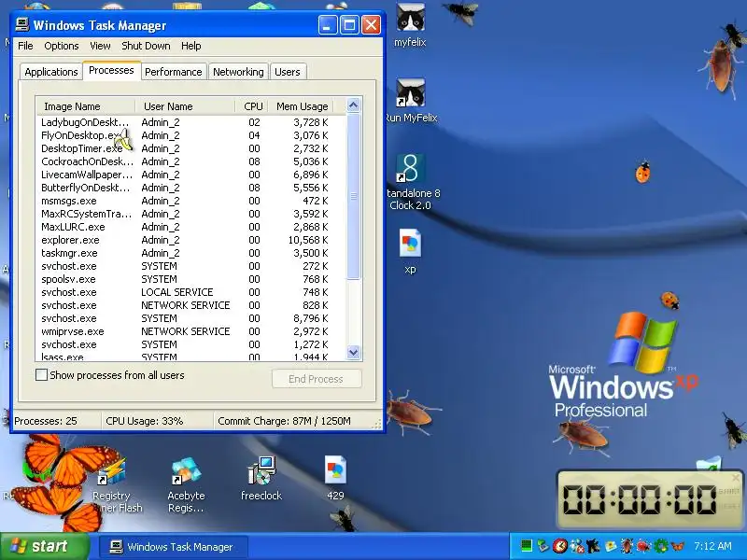Select the Processes tab
The image size is (747, 560).
click(111, 71)
